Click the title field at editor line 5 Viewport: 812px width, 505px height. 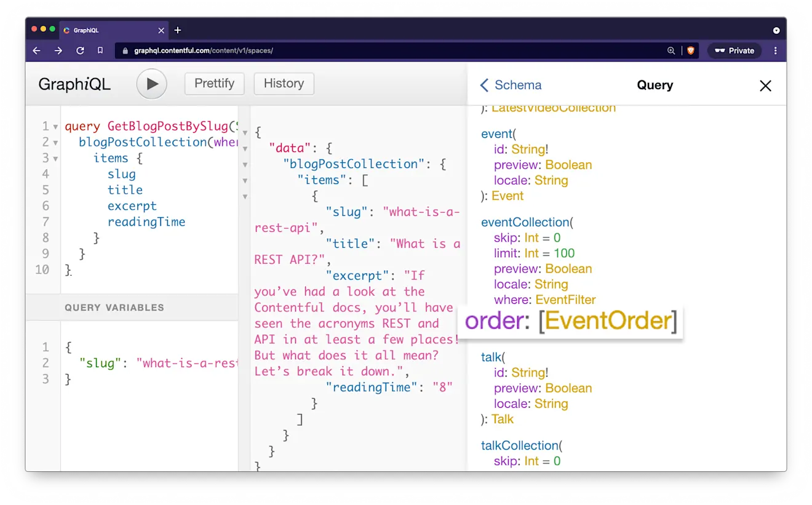[x=125, y=190]
